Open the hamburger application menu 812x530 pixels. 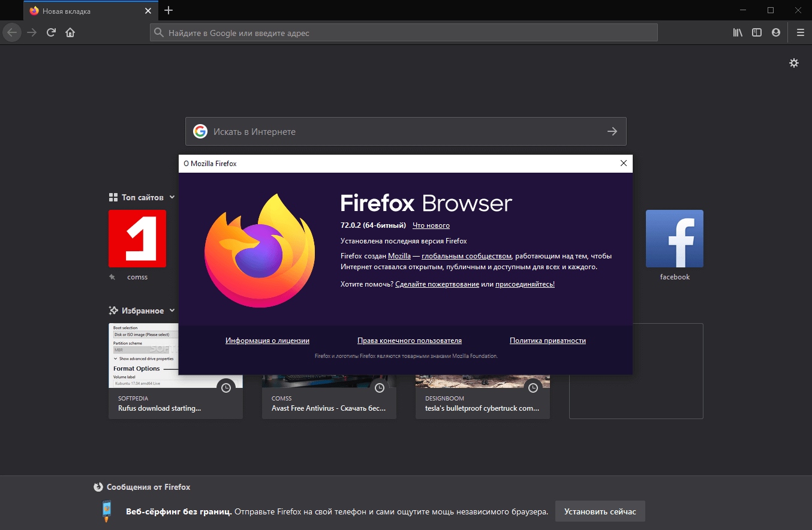coord(800,32)
